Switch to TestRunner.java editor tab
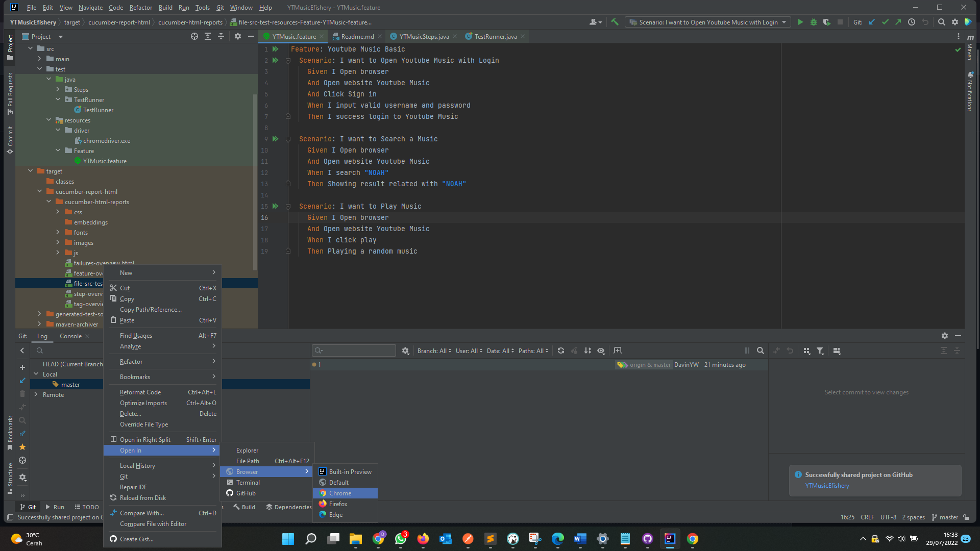Image resolution: width=980 pixels, height=551 pixels. tap(495, 36)
